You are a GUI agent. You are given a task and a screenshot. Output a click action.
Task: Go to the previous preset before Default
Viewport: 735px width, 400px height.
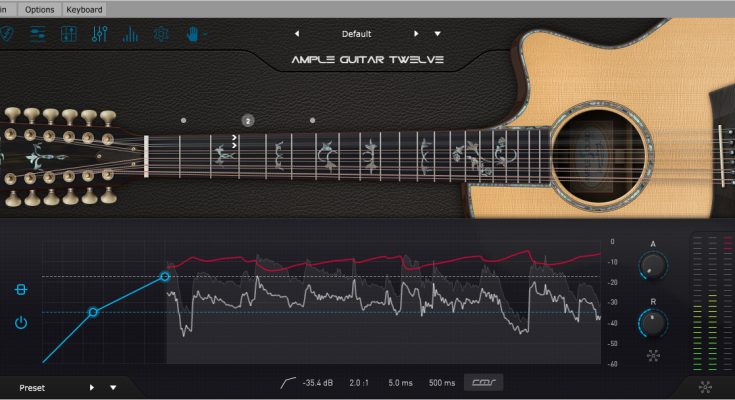tap(297, 34)
